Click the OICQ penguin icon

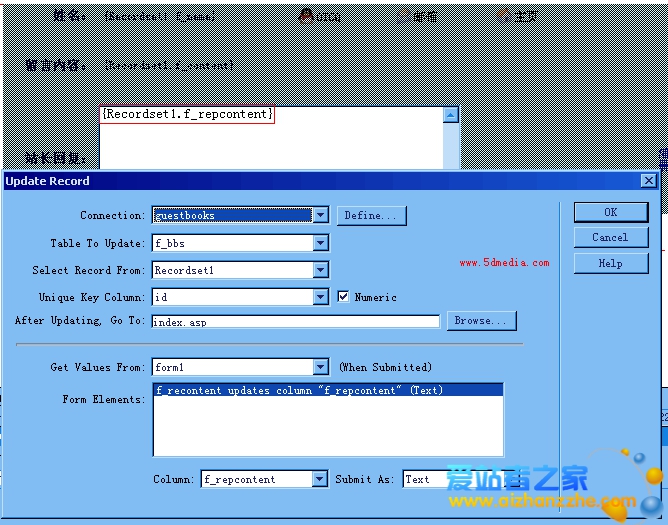tap(306, 16)
